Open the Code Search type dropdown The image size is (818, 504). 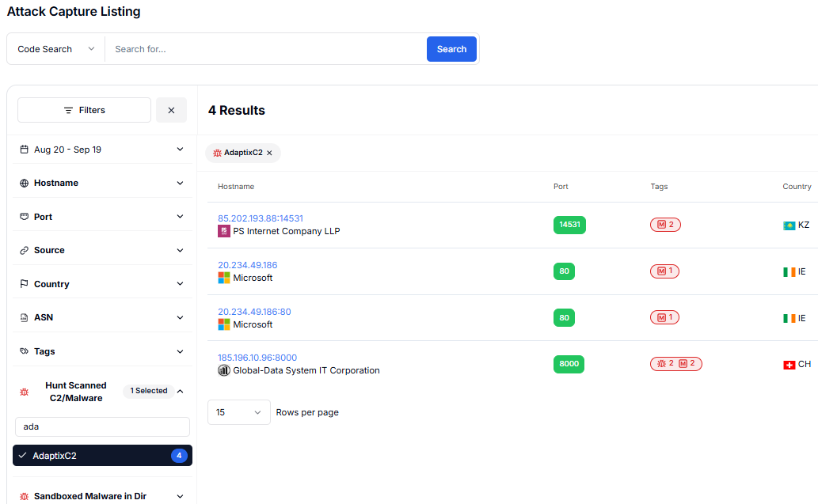(x=55, y=49)
